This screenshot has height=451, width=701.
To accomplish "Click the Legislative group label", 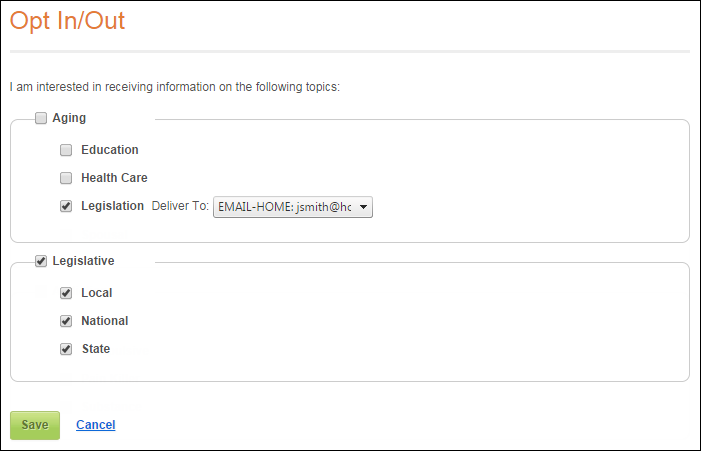I will coord(83,261).
